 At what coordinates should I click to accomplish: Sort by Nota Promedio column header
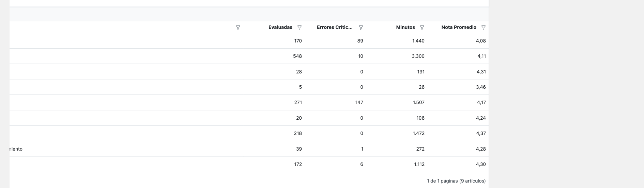click(x=459, y=27)
